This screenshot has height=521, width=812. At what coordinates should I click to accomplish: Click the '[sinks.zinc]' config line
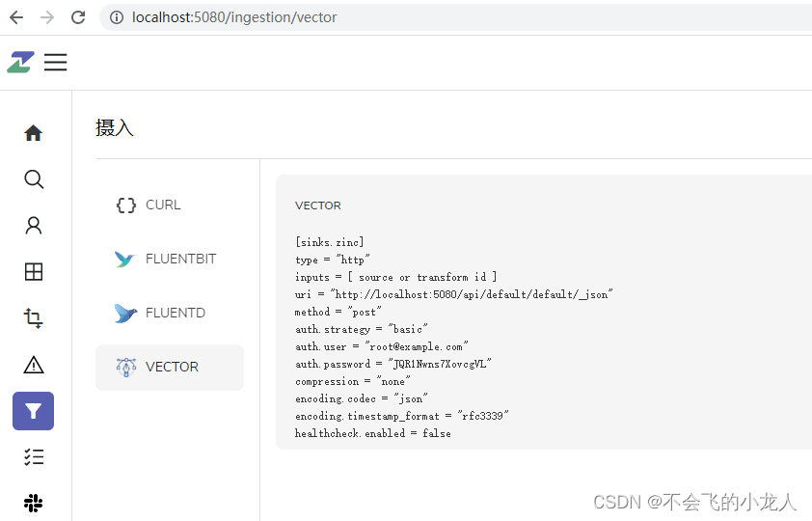click(330, 242)
